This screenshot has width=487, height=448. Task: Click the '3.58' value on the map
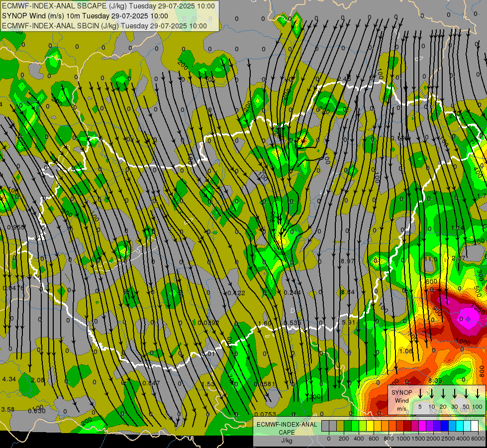[8, 410]
